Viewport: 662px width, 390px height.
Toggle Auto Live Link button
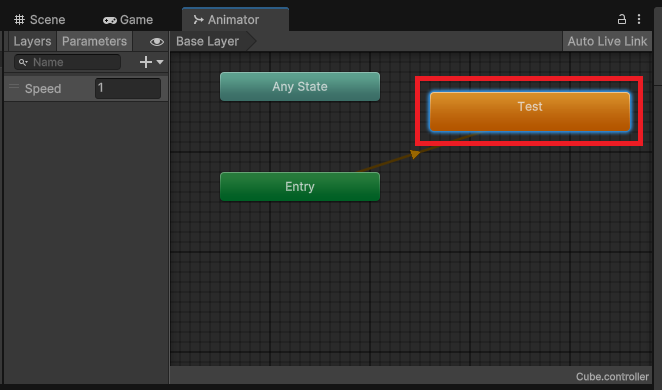[607, 41]
